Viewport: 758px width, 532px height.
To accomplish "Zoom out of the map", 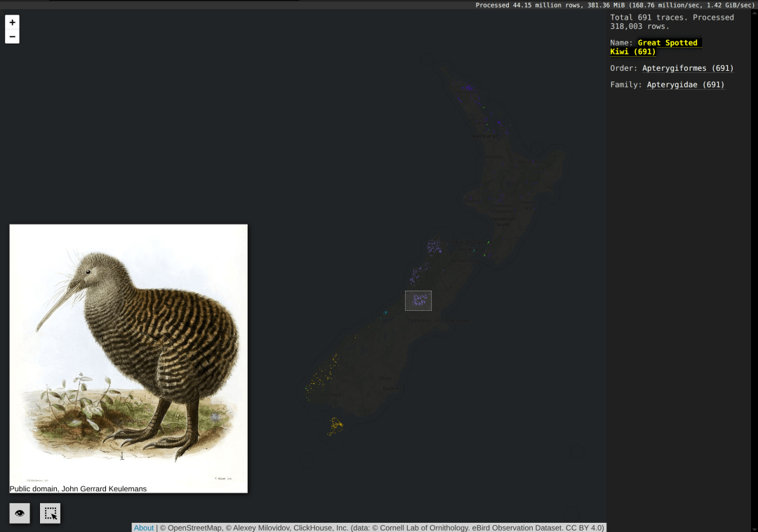I will tap(13, 36).
